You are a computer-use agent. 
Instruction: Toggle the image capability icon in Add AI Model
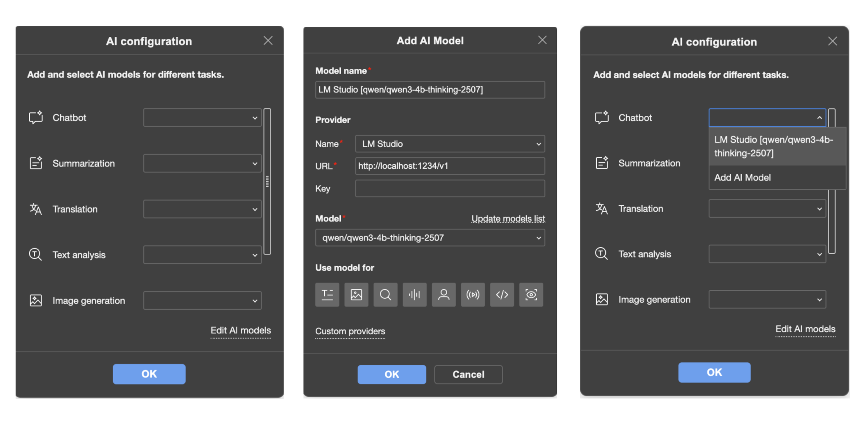356,294
